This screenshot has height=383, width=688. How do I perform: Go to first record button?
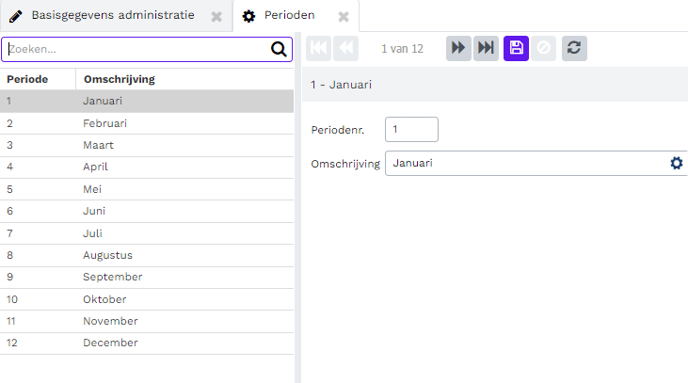click(x=319, y=48)
